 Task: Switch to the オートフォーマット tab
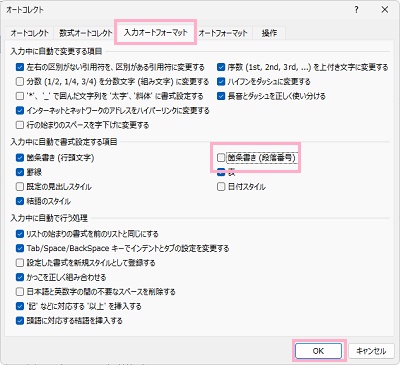point(223,33)
